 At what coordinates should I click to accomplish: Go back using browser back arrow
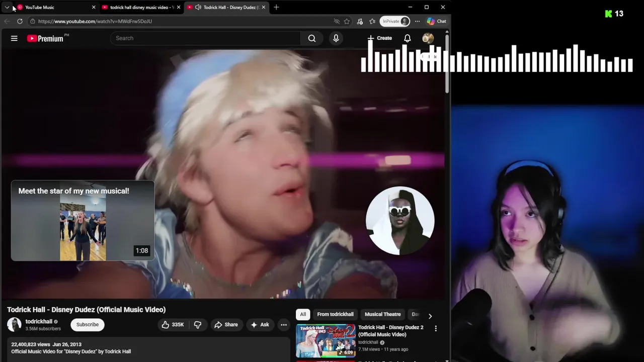[x=7, y=21]
